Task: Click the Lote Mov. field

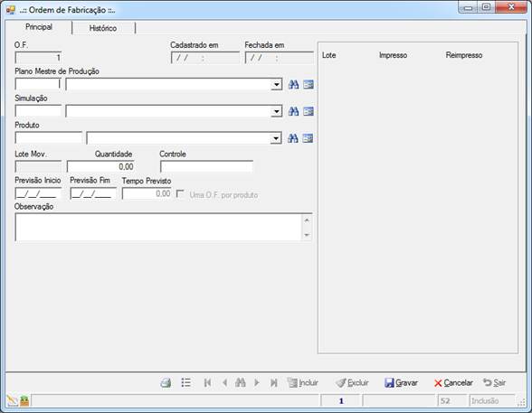Action: pyautogui.click(x=38, y=166)
